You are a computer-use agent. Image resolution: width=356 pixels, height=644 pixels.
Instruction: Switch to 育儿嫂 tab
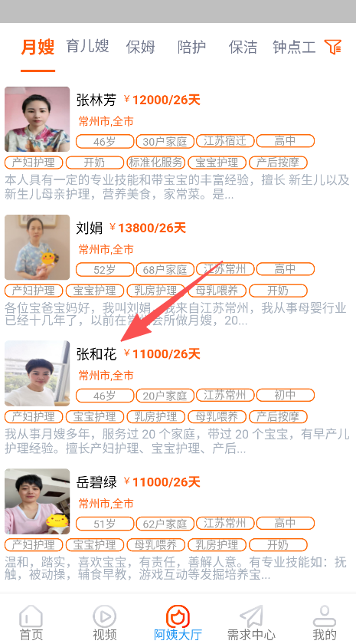click(x=88, y=46)
